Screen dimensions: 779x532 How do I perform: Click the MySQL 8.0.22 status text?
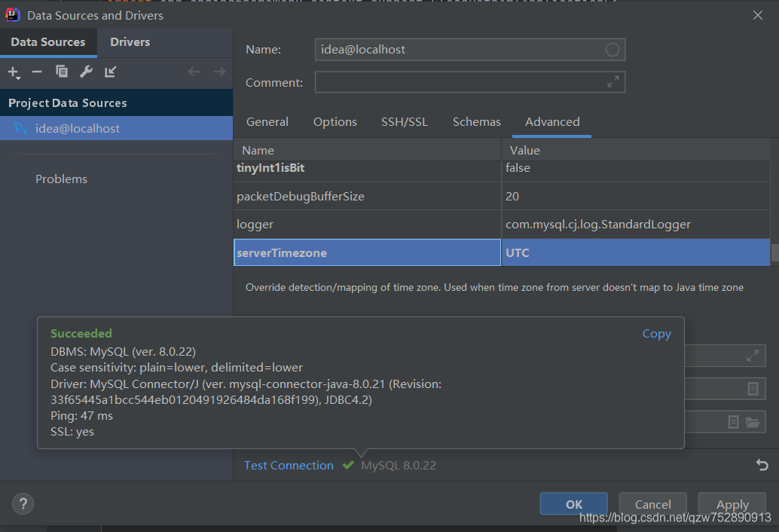(399, 466)
